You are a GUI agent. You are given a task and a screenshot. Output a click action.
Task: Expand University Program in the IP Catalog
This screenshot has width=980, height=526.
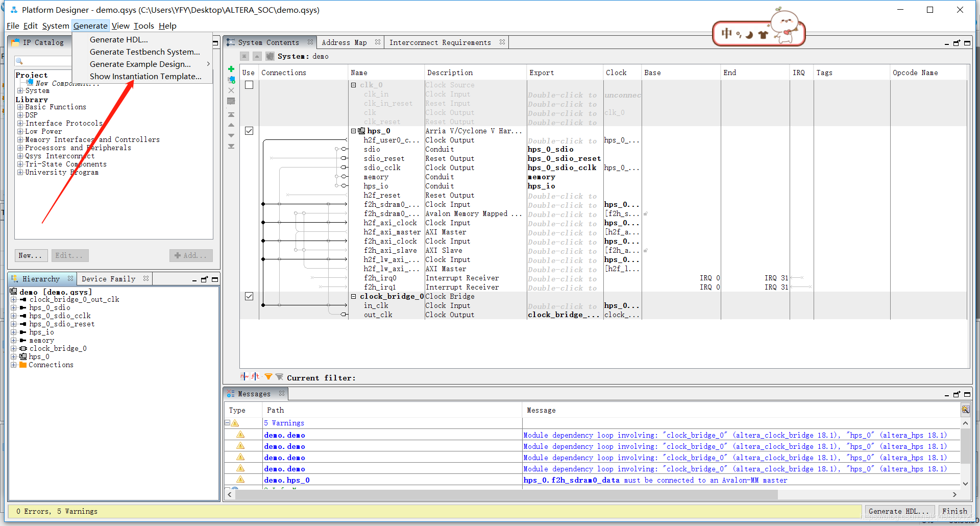point(20,172)
